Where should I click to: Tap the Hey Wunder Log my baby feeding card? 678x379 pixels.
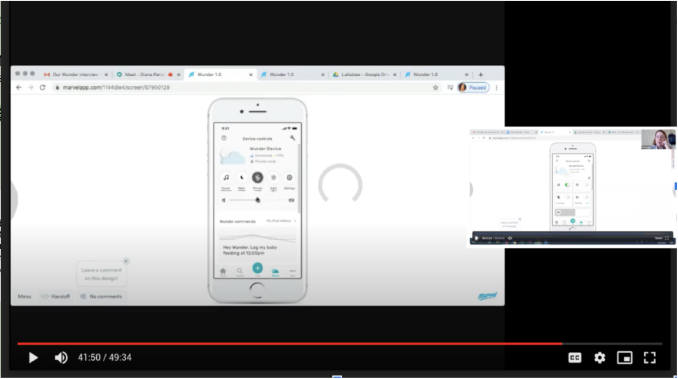pyautogui.click(x=258, y=245)
